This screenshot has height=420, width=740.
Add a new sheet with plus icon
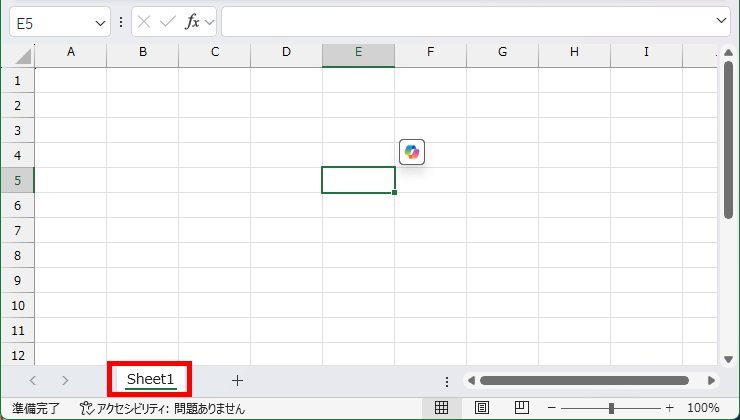(x=237, y=380)
